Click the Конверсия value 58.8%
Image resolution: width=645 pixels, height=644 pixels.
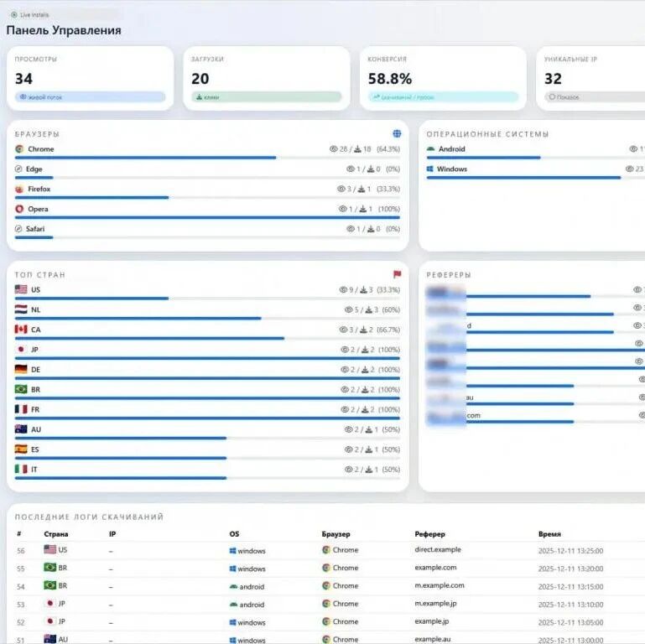coord(390,79)
